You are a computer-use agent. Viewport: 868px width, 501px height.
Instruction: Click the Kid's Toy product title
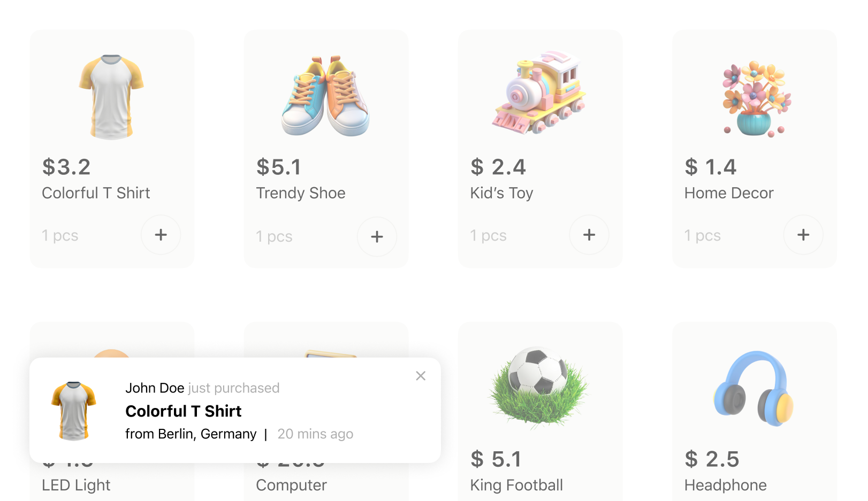(x=501, y=193)
